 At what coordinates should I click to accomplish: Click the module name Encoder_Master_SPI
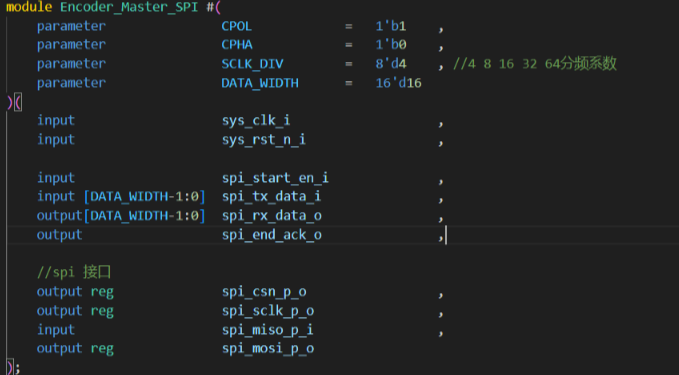point(129,7)
